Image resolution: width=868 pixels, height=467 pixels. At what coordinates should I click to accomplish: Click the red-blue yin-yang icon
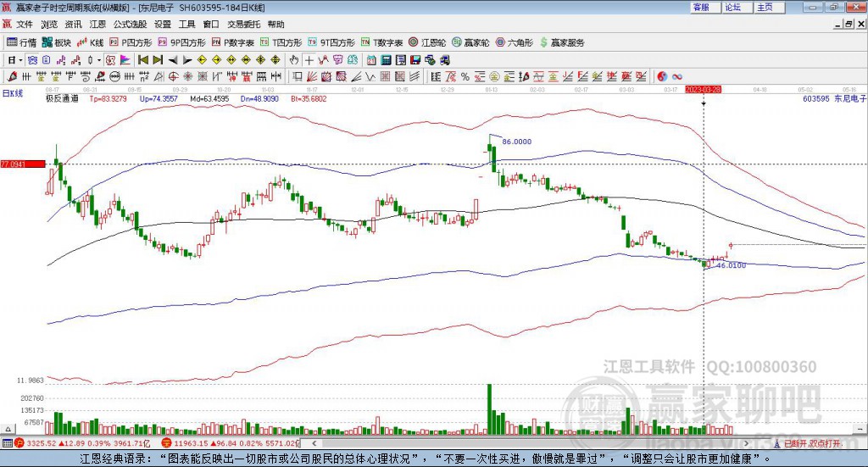coord(662,77)
